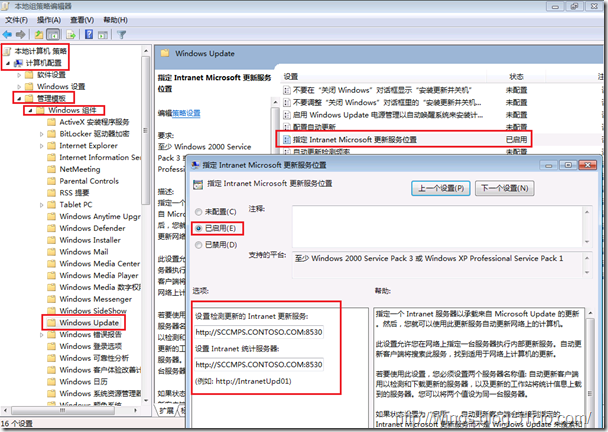Select 启用 Windows Update 电源管理 policy row
Viewport: 608px width, 432px height.
tap(404, 115)
